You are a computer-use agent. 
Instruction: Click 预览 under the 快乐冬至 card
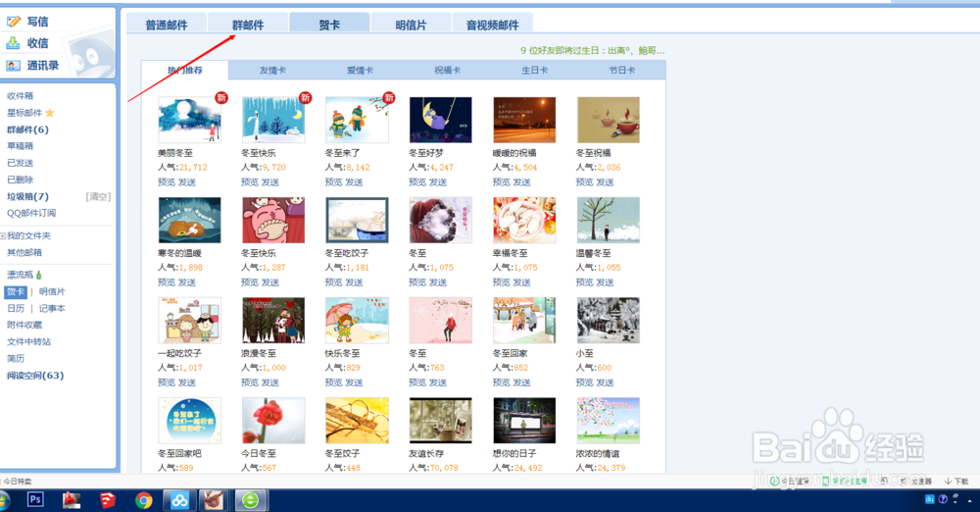333,383
